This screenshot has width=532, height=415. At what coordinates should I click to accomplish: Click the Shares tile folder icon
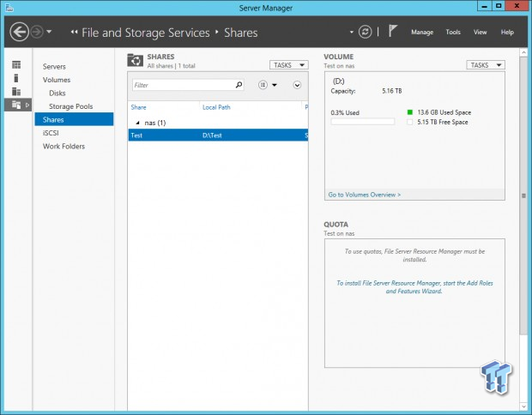pos(136,60)
